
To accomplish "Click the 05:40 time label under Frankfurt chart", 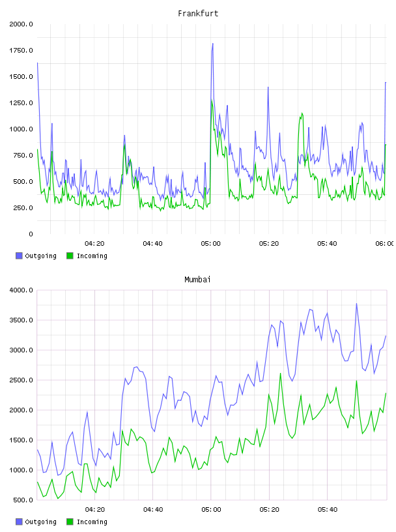I will point(327,244).
